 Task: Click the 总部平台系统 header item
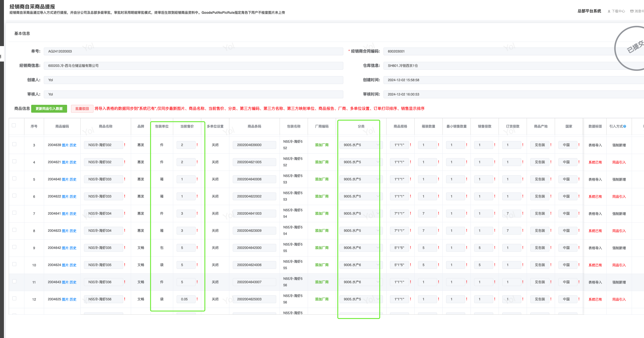589,11
